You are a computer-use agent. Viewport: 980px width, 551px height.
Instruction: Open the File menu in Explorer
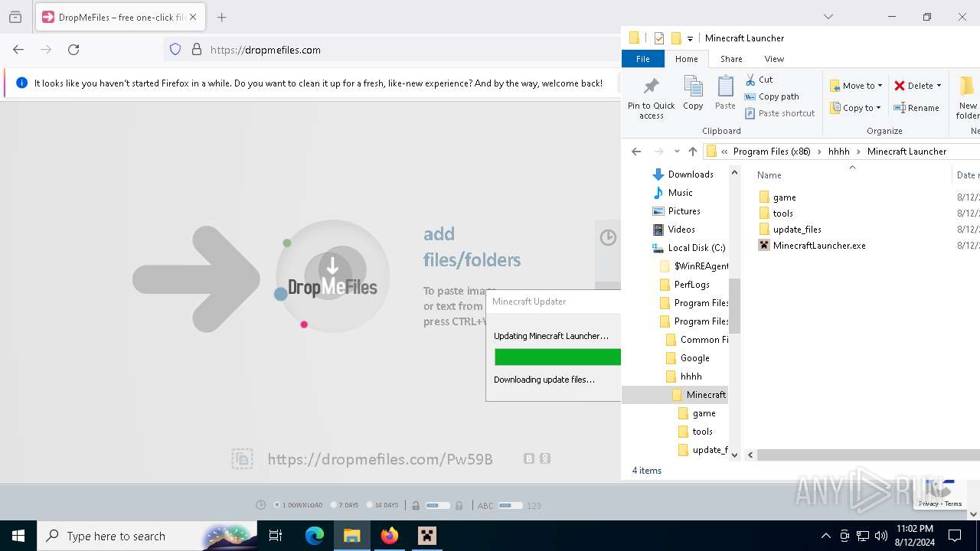click(x=643, y=59)
